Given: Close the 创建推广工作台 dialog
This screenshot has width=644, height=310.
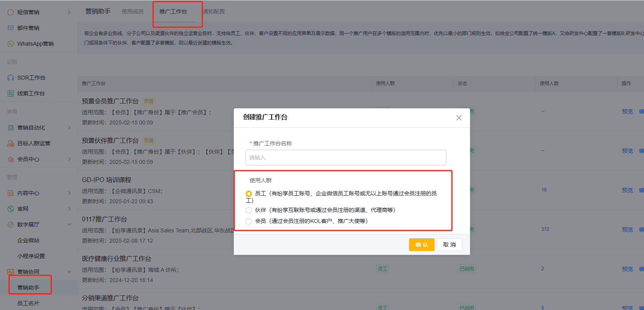Looking at the screenshot, I should point(459,118).
